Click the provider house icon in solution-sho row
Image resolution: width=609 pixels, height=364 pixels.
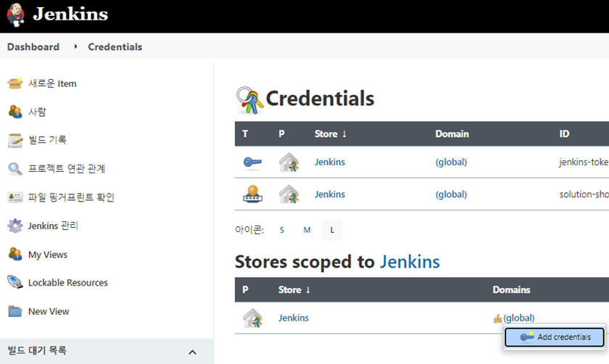289,194
